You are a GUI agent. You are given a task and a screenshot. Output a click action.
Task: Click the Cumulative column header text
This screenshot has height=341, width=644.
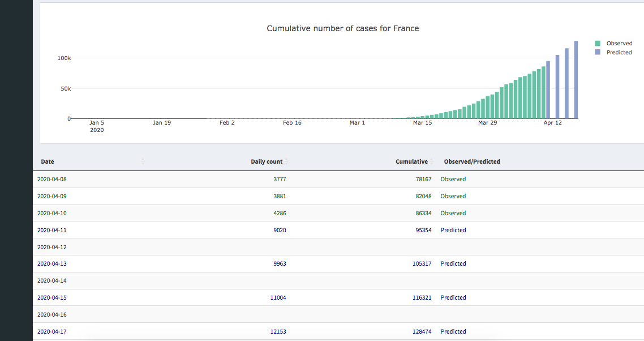click(411, 162)
